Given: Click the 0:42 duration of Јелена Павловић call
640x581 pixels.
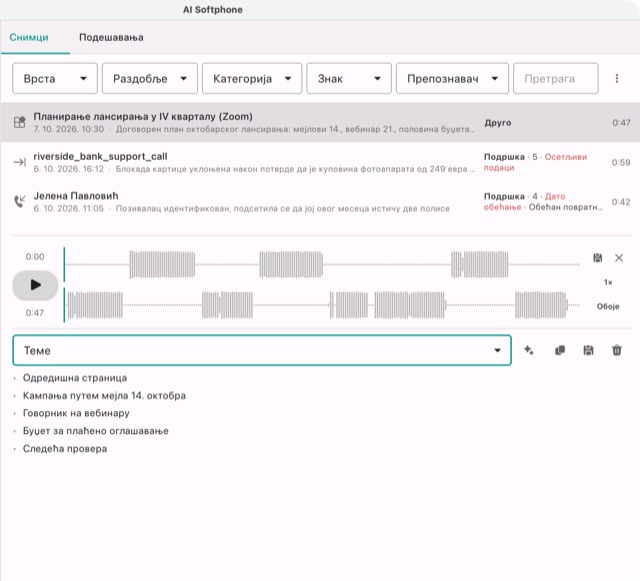Looking at the screenshot, I should [621, 202].
